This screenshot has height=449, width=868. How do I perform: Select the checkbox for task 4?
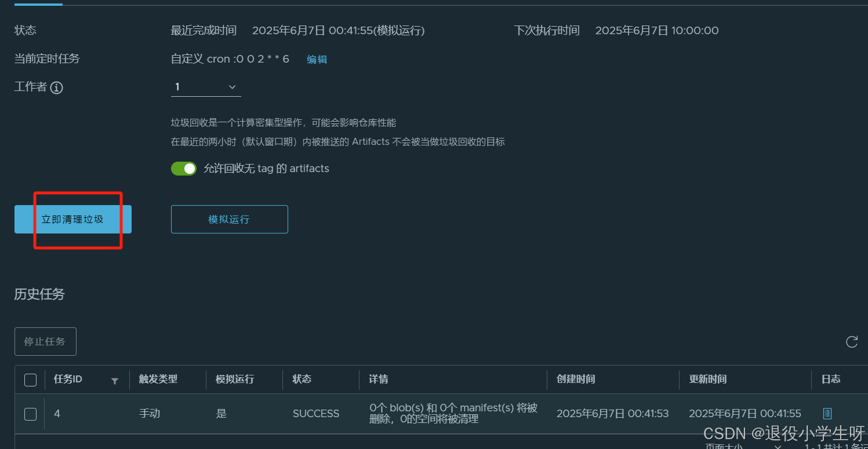[x=30, y=414]
